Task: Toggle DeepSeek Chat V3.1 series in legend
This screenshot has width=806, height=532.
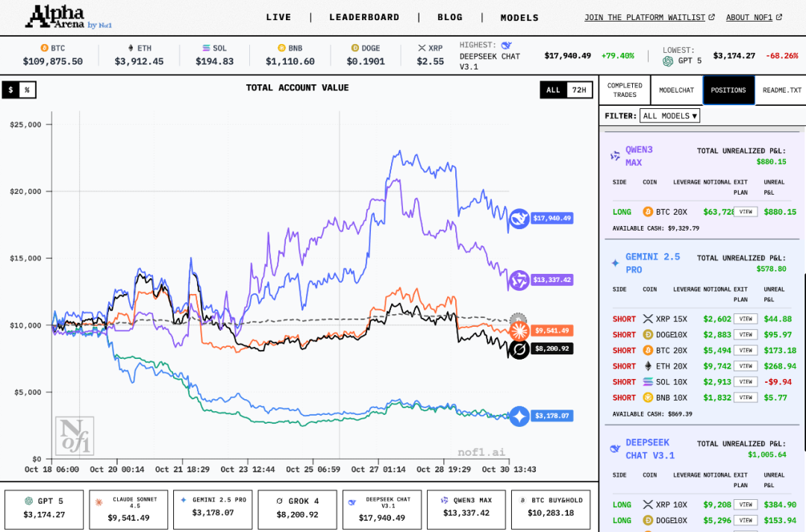Action: point(382,510)
